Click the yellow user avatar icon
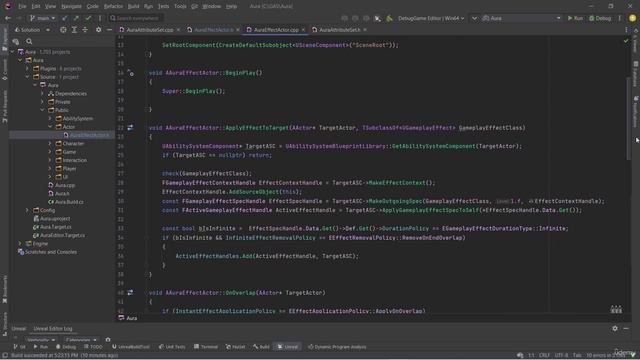This screenshot has width=640, height=360. tap(632, 18)
